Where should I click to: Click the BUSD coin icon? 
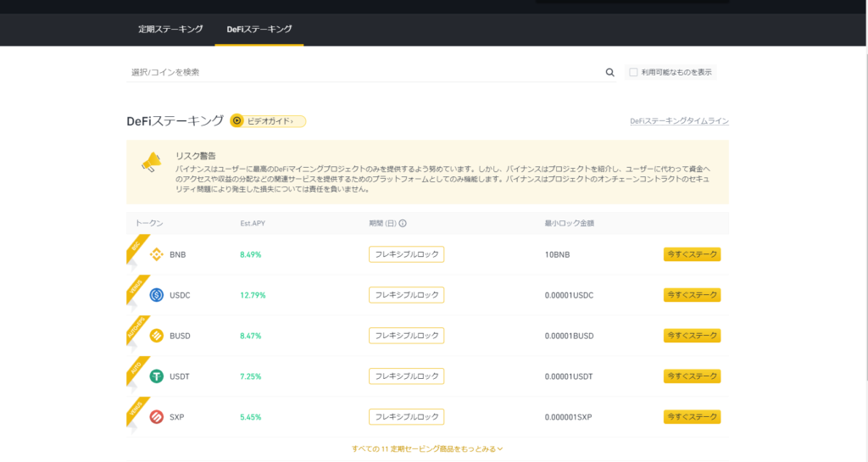click(x=157, y=336)
